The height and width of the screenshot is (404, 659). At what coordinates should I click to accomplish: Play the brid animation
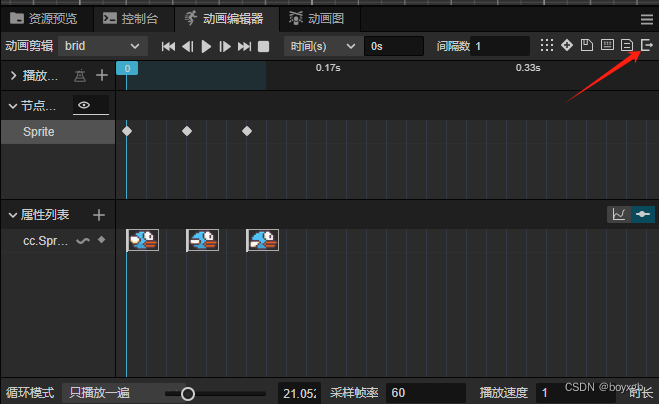206,46
